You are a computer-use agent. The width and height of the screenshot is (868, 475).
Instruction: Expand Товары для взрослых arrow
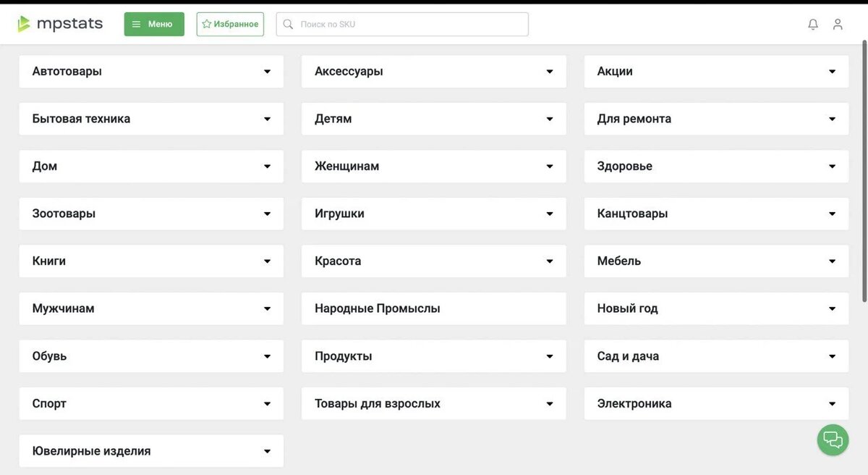(550, 404)
